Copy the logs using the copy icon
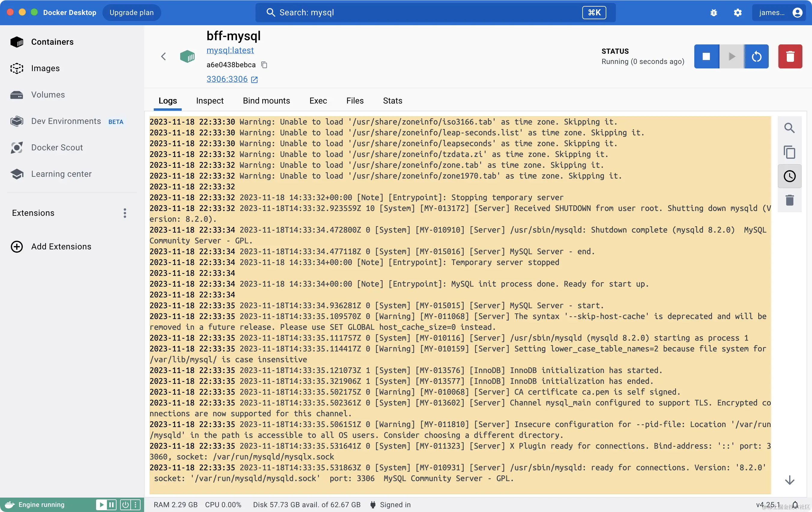 tap(789, 152)
